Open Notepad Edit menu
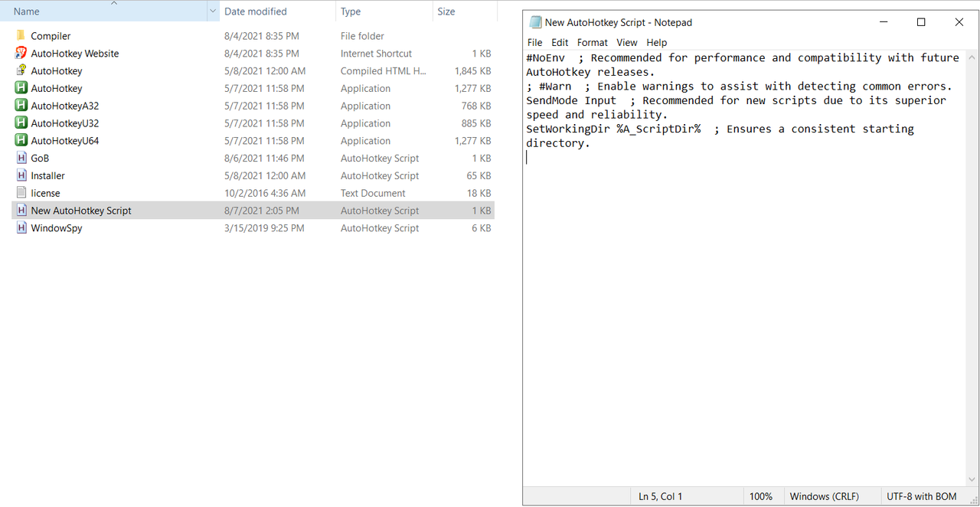 point(560,43)
